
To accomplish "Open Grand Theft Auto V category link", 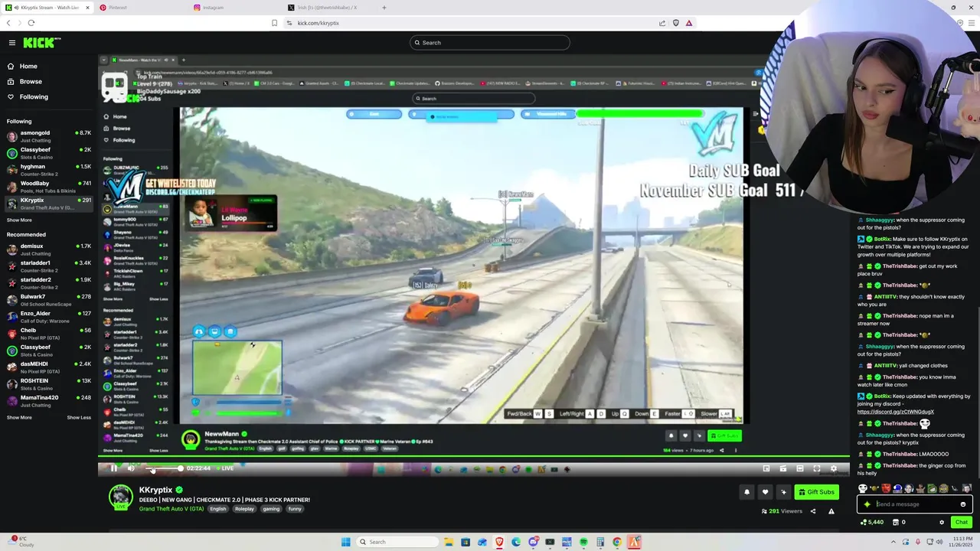I will pos(171,509).
